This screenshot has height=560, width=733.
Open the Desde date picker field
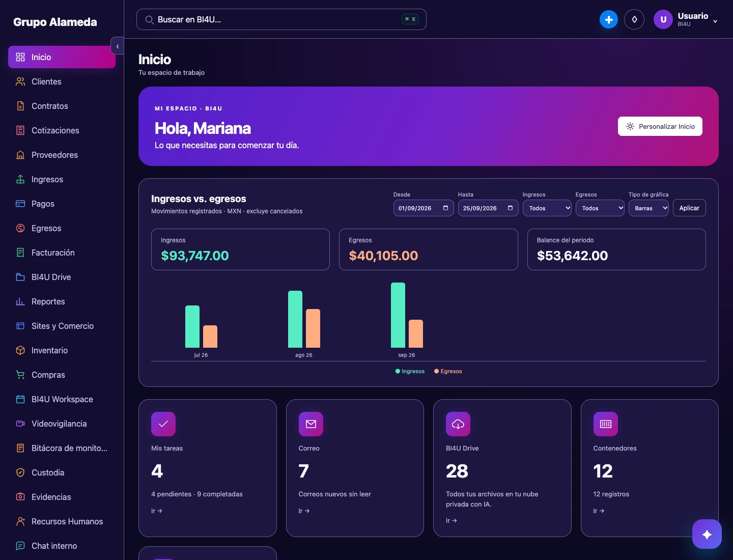click(424, 208)
